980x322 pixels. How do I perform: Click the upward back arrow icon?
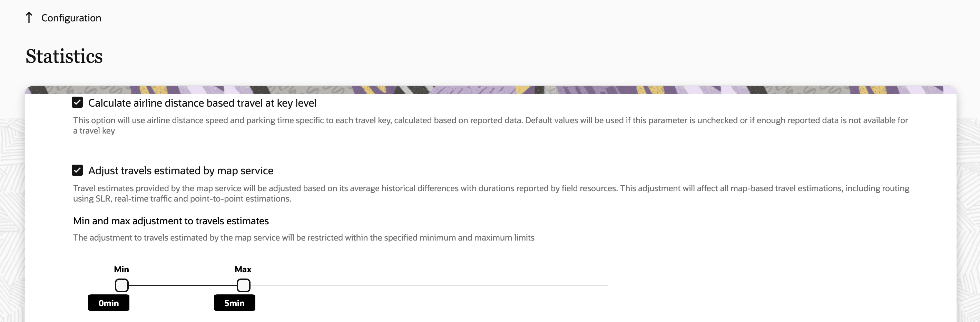tap(29, 17)
